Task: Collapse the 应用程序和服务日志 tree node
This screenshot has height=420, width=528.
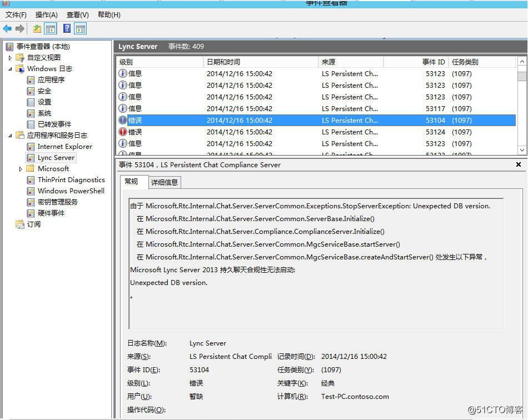Action: tap(10, 136)
